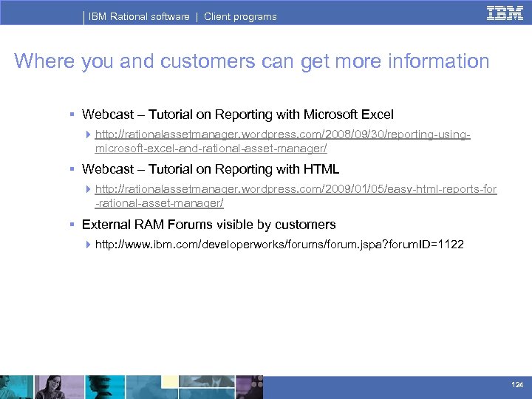Click 'Client programs' header text
This screenshot has height=399, width=532.
click(240, 16)
